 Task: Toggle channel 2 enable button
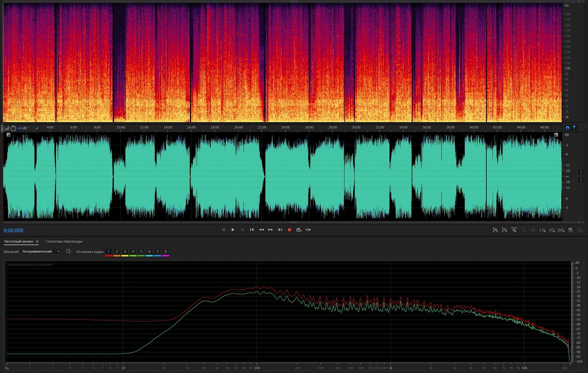[581, 180]
